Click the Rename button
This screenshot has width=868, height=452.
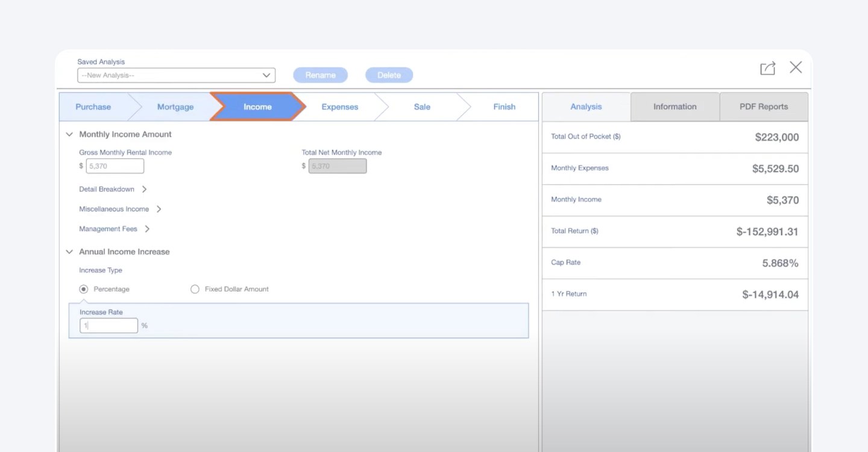[x=320, y=75]
